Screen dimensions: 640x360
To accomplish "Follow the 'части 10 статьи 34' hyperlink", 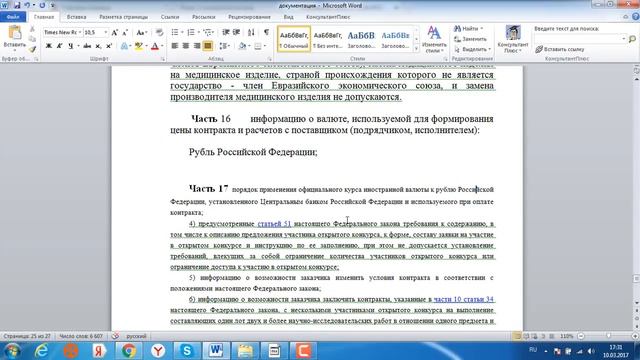I will (x=464, y=299).
